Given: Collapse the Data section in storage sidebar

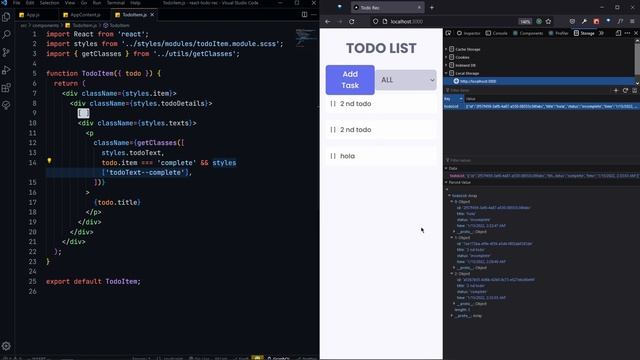Looking at the screenshot, I should click(446, 168).
